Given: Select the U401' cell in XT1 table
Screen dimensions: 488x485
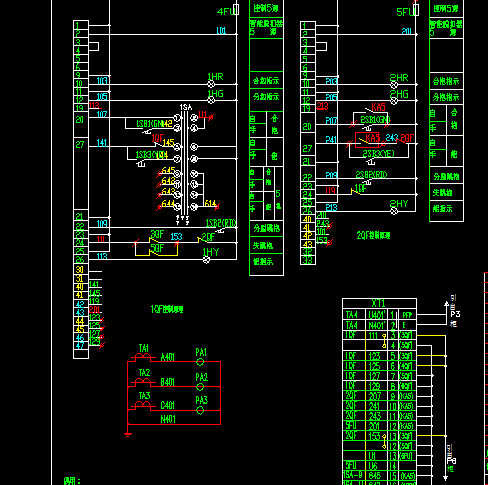Looking at the screenshot, I should click(377, 315).
